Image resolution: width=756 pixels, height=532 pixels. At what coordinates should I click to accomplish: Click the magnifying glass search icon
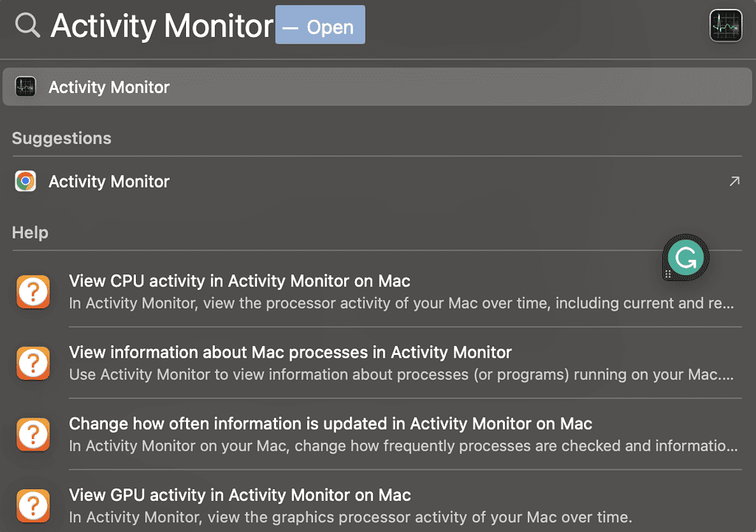click(27, 26)
